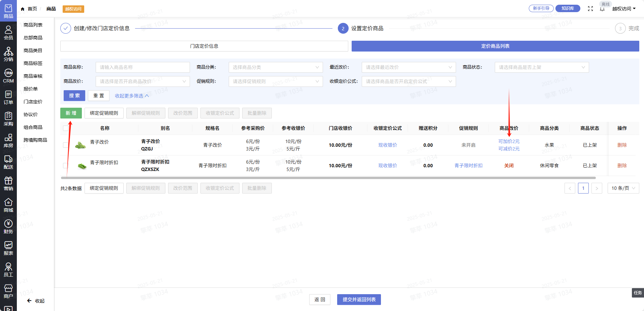Open 门店定价 in the side menu
This screenshot has height=311, width=644.
click(33, 102)
